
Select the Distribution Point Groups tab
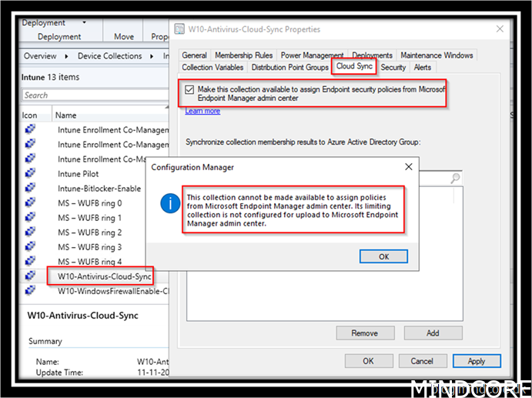[x=290, y=68]
